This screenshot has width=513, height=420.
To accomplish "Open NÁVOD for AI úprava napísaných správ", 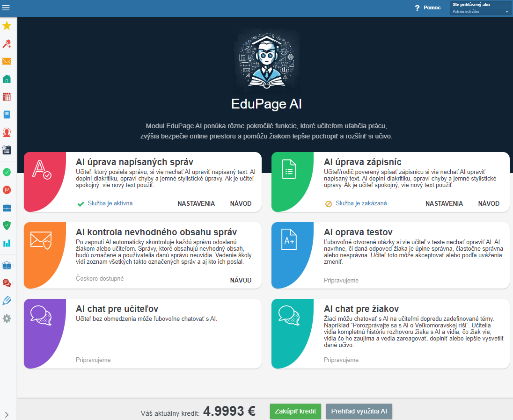I will 241,203.
